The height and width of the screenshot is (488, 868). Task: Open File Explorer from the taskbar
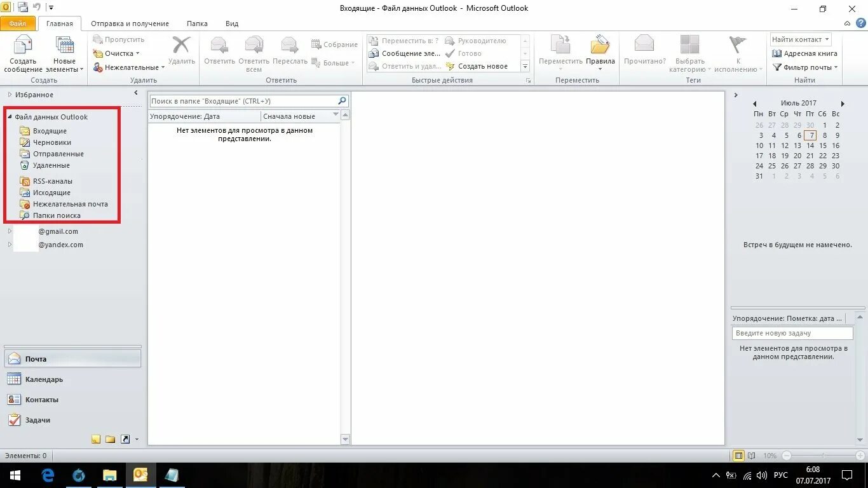[110, 475]
